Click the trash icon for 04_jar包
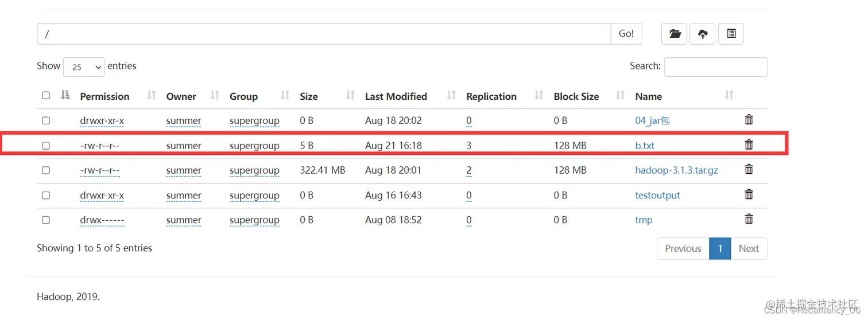Viewport: 868px width, 320px height. pos(749,119)
